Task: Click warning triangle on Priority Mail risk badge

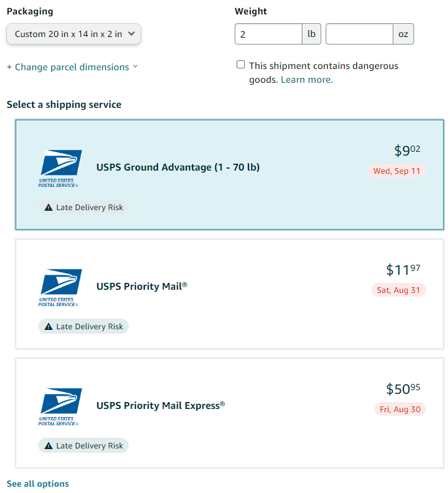Action: point(48,327)
